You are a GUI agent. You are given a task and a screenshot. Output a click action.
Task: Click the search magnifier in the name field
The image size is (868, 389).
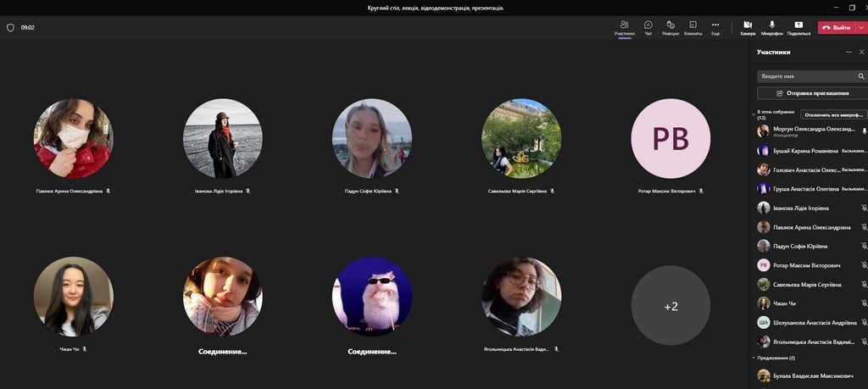[861, 76]
